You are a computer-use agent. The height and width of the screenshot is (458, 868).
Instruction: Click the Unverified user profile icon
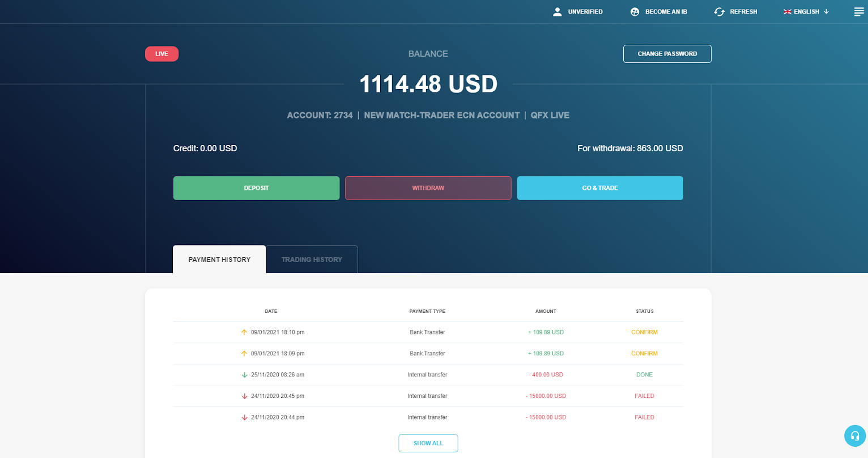tap(557, 11)
